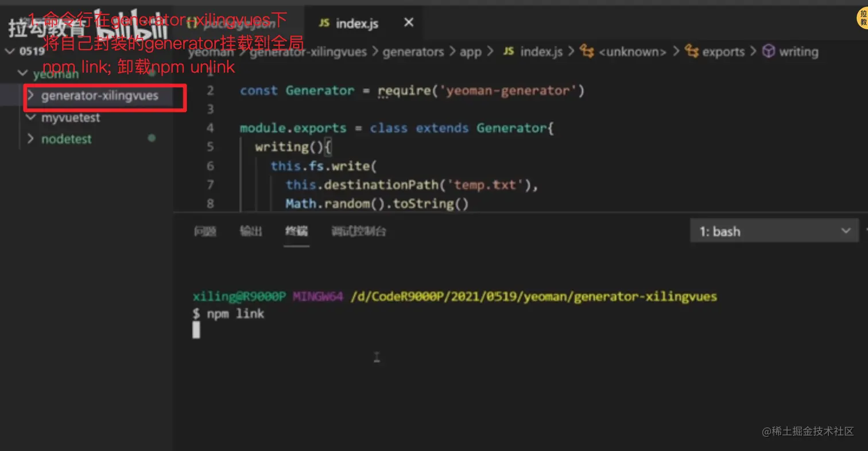Expand the generator-xilingvues folder chevron

coord(31,95)
